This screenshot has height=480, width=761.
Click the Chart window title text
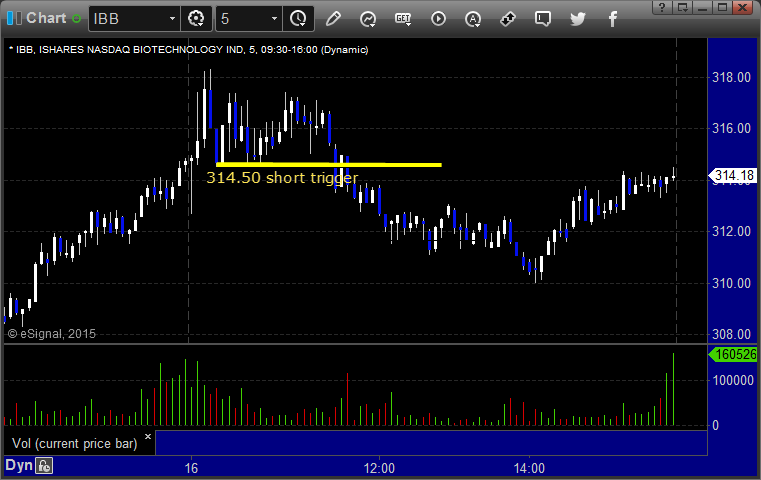[x=46, y=18]
